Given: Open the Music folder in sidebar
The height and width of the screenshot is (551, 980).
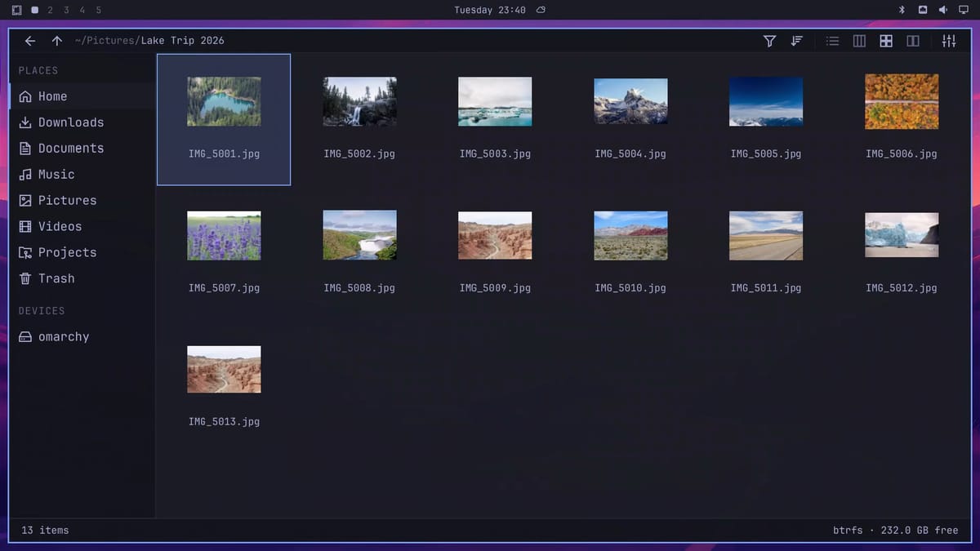Looking at the screenshot, I should coord(82,175).
